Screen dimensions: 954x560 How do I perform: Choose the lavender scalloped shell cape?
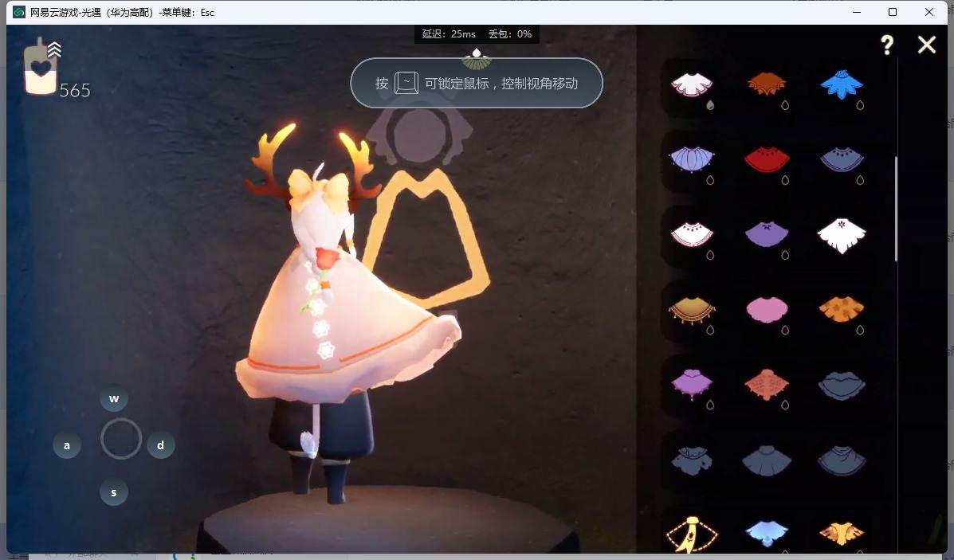coord(692,159)
